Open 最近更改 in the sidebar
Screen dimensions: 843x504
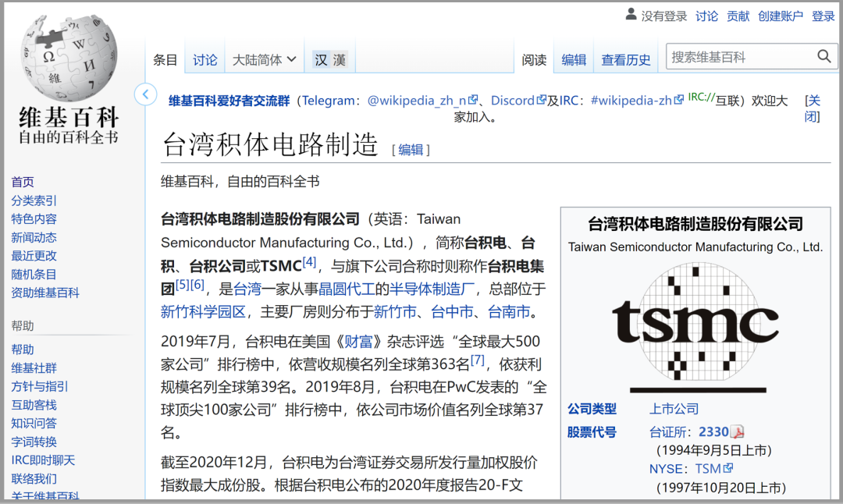[34, 256]
